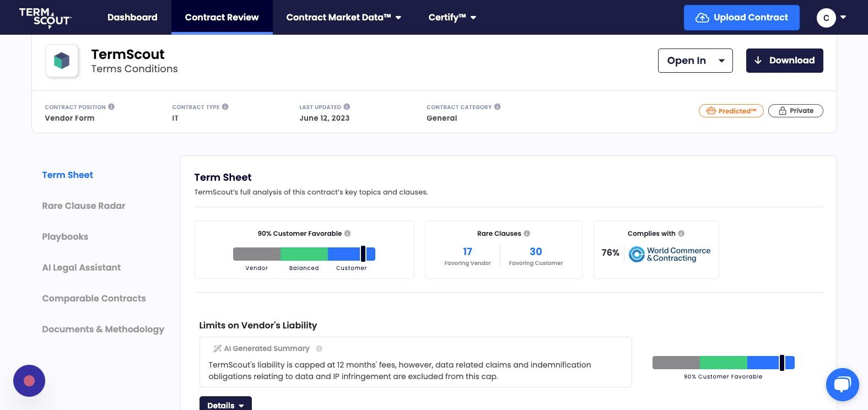
Task: Click info icon beside 90% Customer Favorable
Action: pos(347,234)
